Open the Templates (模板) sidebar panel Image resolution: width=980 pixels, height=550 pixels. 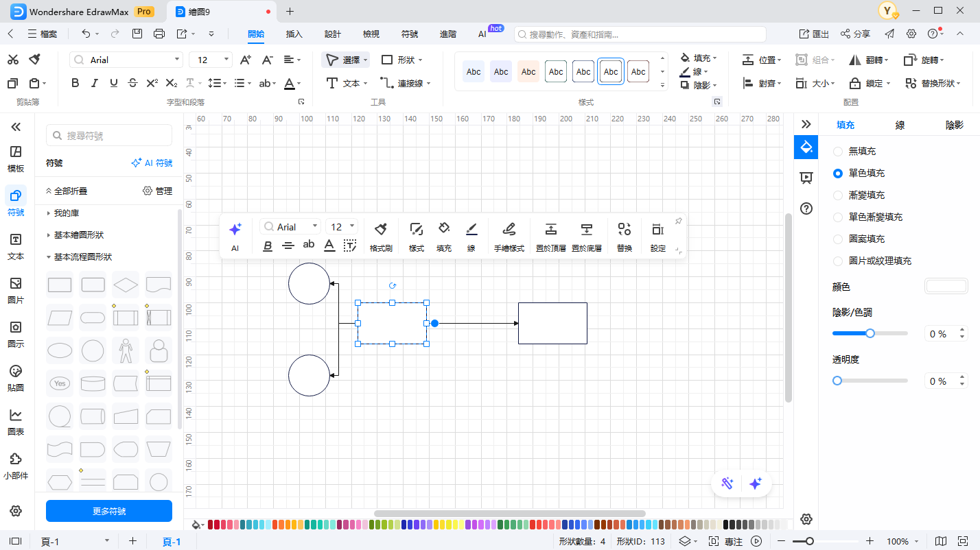point(16,158)
